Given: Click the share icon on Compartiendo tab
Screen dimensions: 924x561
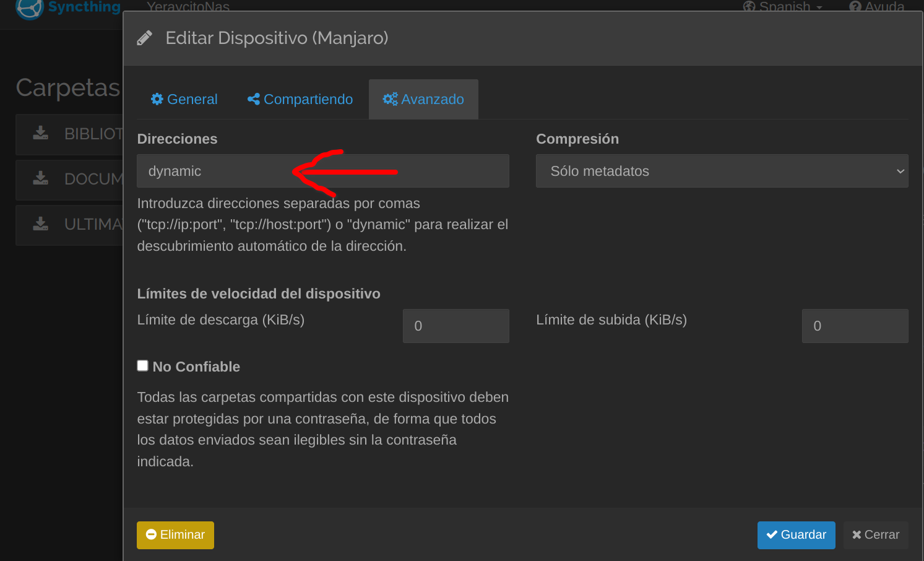Looking at the screenshot, I should click(x=253, y=99).
